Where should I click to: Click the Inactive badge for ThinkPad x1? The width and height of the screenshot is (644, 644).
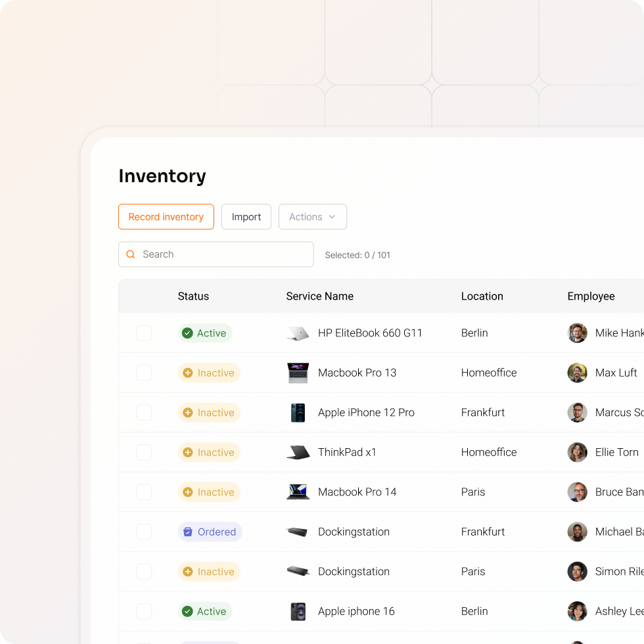[209, 452]
